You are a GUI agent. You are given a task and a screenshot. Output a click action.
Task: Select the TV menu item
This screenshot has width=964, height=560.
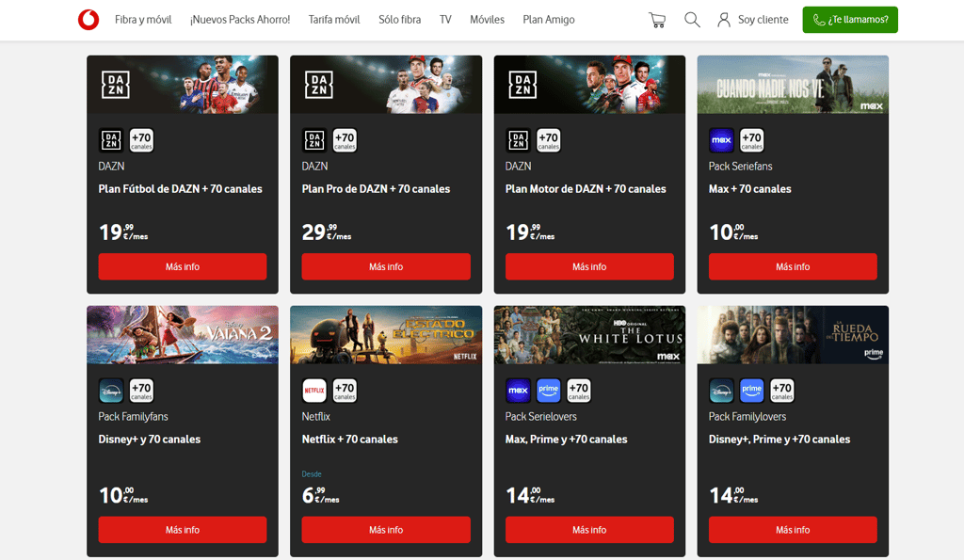[445, 20]
